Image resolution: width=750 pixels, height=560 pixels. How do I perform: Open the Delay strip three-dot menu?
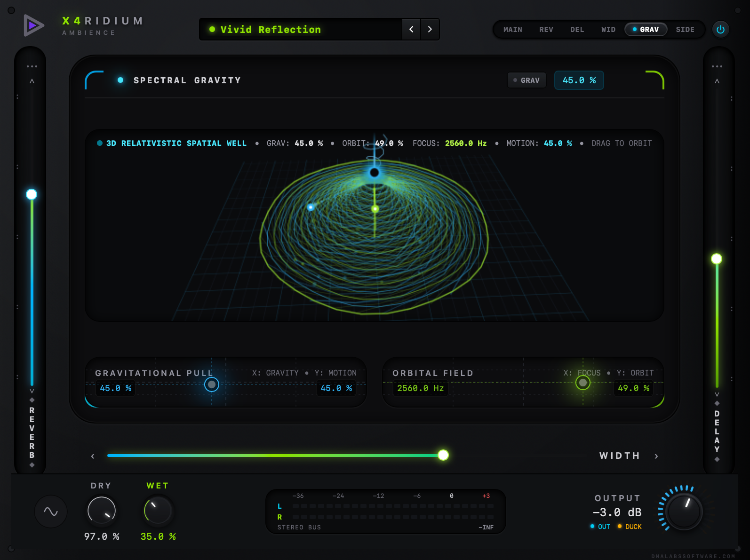pos(717,66)
